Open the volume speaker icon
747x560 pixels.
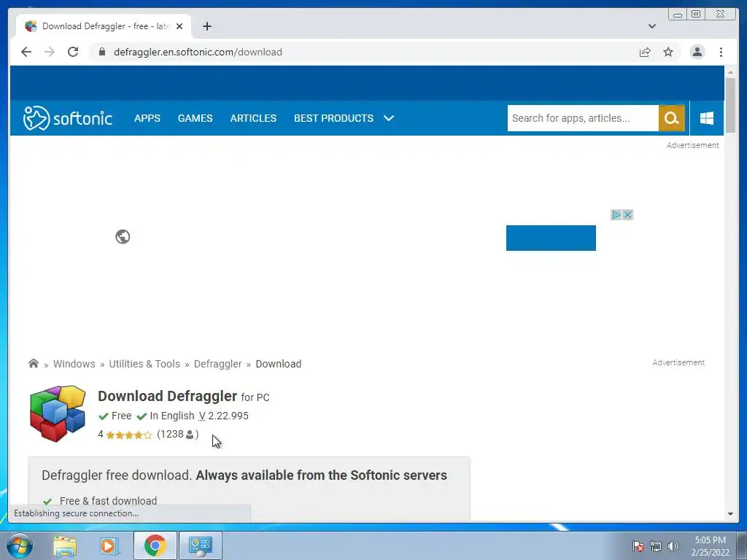pos(673,546)
